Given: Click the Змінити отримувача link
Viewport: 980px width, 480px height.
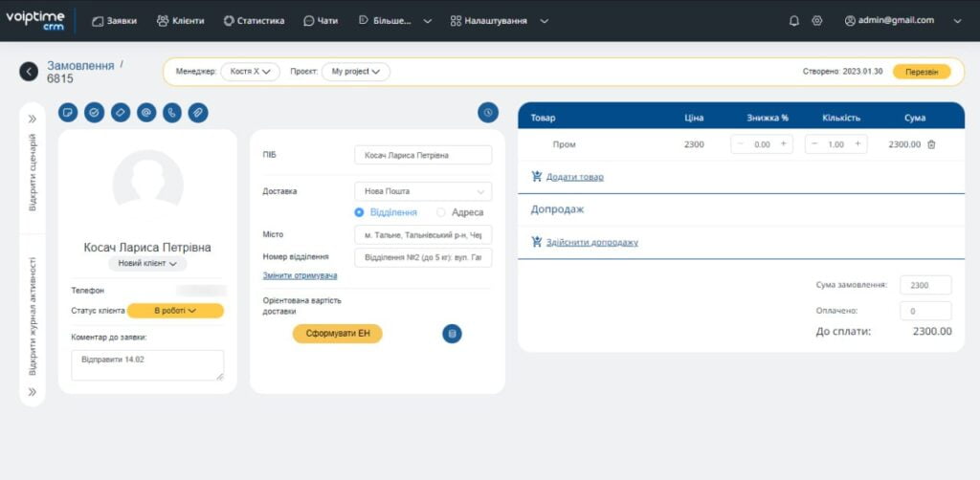Looking at the screenshot, I should click(300, 275).
